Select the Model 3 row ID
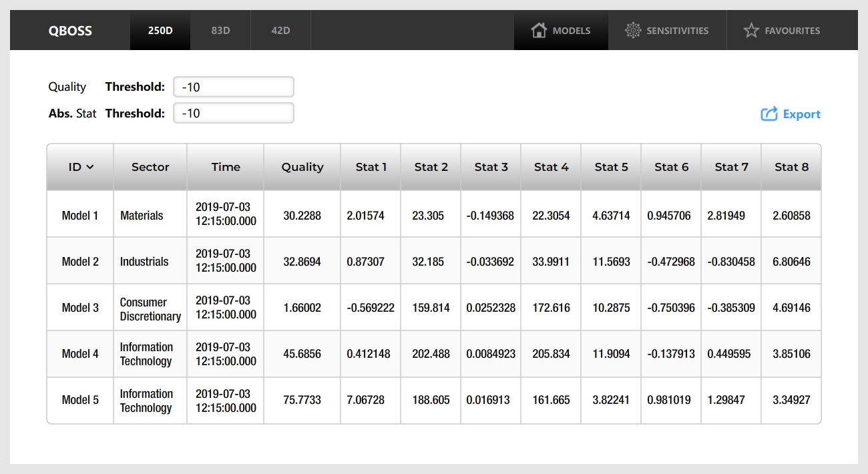The height and width of the screenshot is (474, 868). click(80, 308)
